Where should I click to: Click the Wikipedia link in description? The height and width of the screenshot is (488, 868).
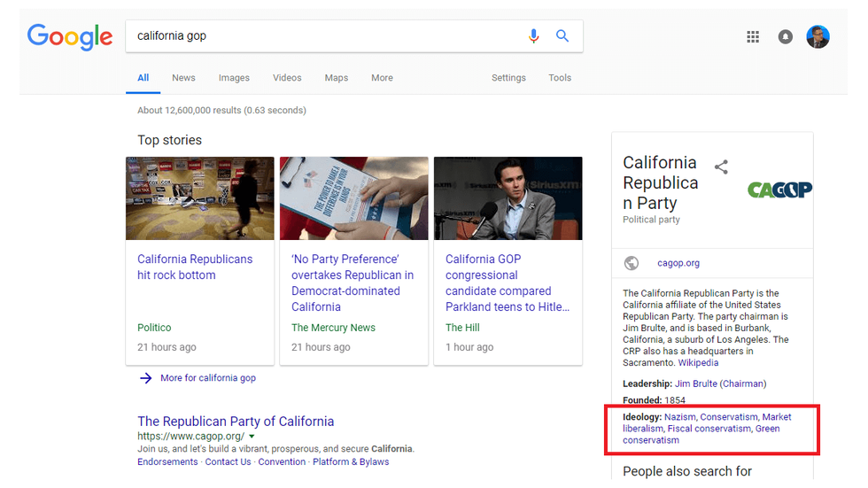click(x=698, y=363)
